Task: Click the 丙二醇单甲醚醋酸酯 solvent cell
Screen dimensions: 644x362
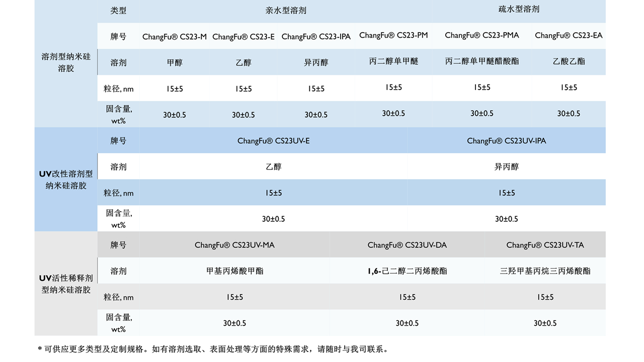Action: click(x=482, y=61)
